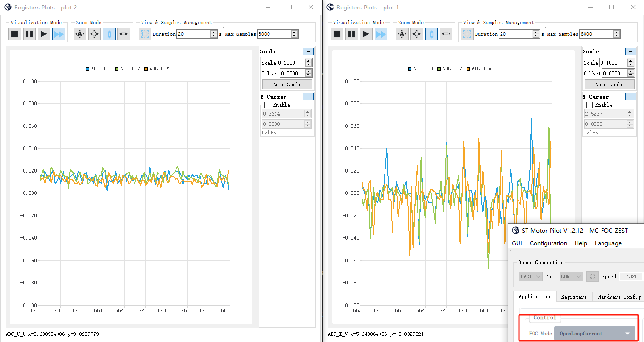
Task: Open the UART connection type dropdown
Action: coord(530,276)
